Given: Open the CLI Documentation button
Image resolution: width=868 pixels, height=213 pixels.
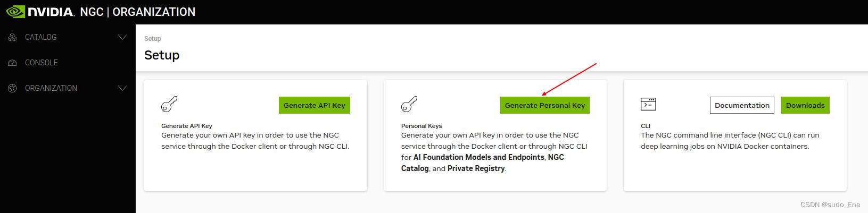Looking at the screenshot, I should 742,105.
